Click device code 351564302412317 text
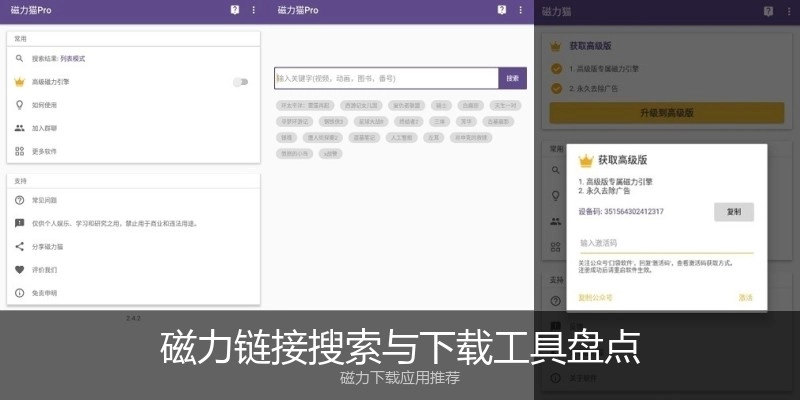Viewport: 800px width, 400px height. coord(634,211)
